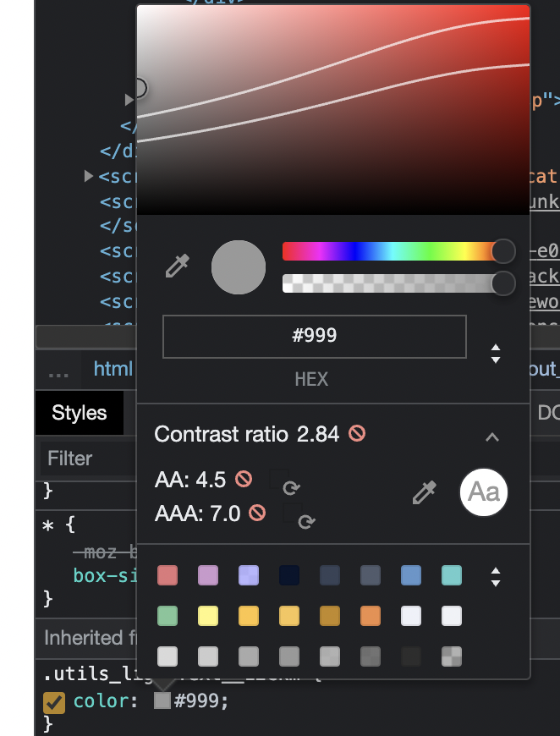Expand the script element in the DOM tree
The image size is (560, 736).
88,176
